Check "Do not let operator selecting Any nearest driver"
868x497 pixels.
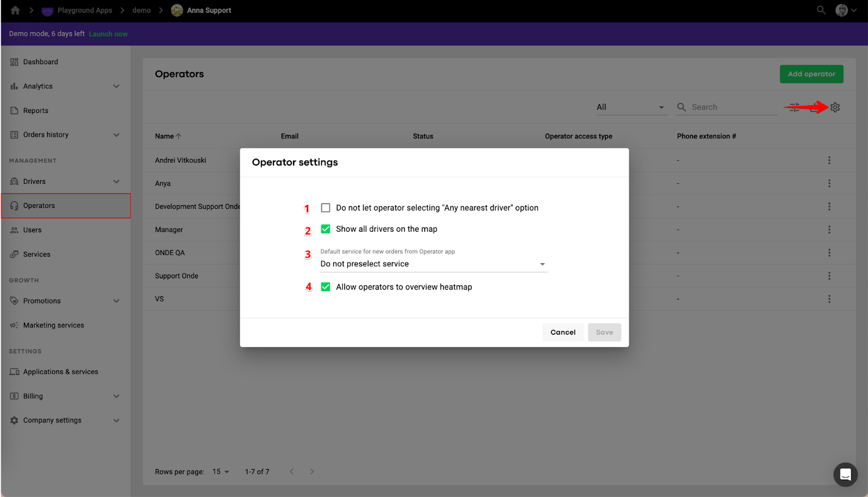(325, 208)
